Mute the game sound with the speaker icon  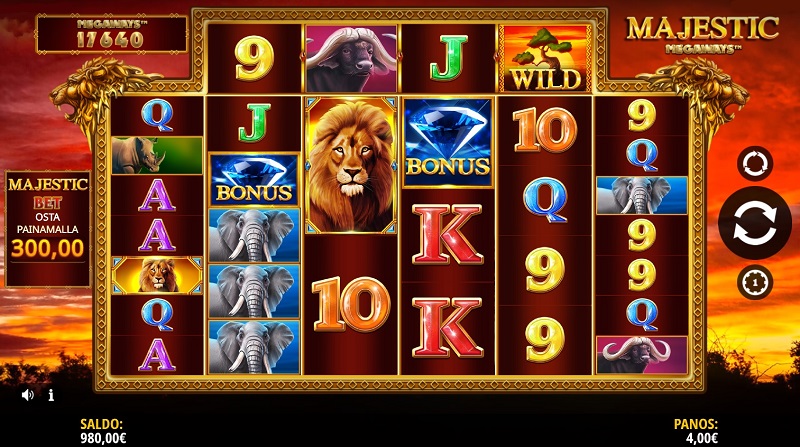click(28, 394)
